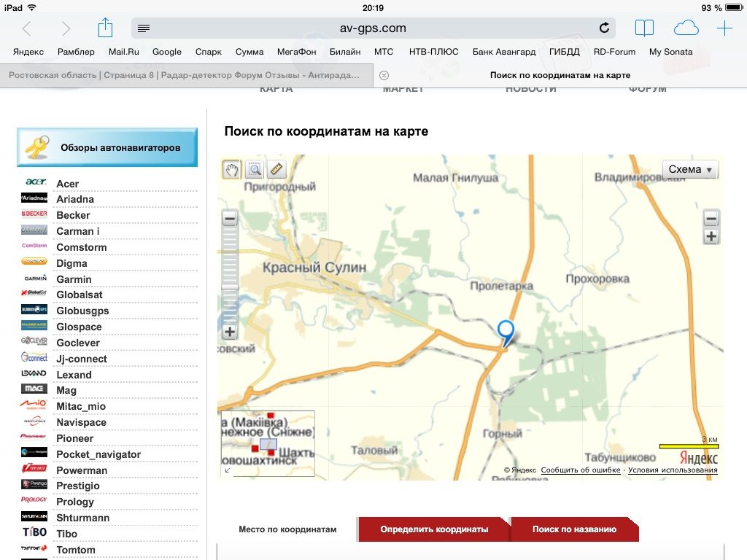Switch to Поиск по названию tab
The width and height of the screenshot is (747, 560).
(575, 529)
